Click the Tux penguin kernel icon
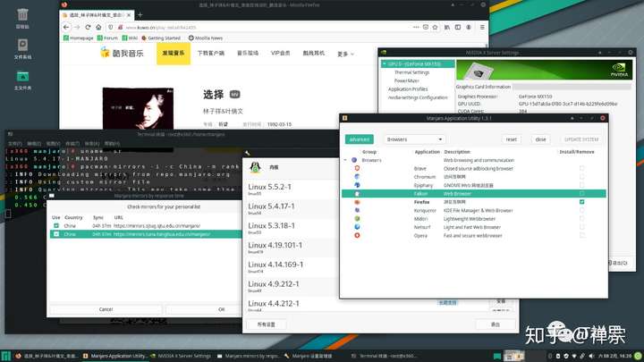Viewport: 644px width, 362px height. pos(256,167)
